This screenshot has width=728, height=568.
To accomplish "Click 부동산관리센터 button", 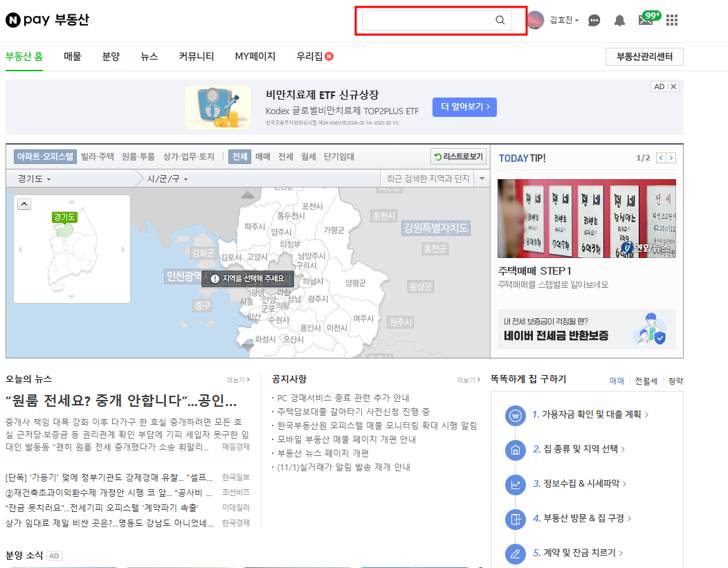I will (644, 57).
